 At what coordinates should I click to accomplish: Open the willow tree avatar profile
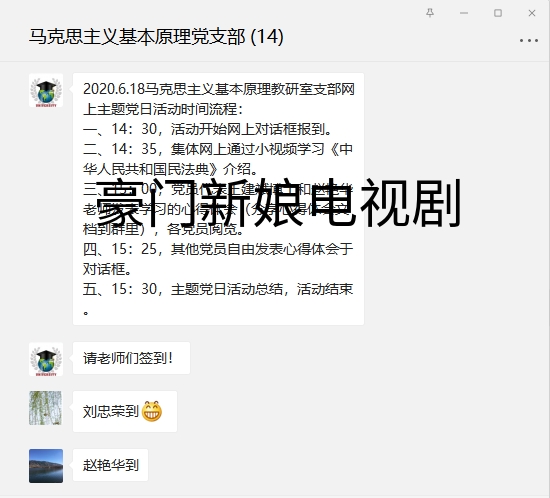[46, 408]
